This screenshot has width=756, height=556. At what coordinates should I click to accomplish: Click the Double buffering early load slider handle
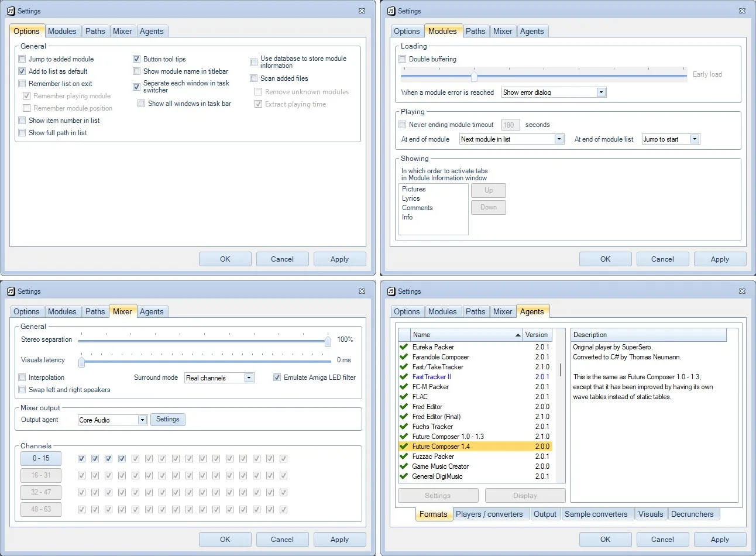[x=475, y=75]
